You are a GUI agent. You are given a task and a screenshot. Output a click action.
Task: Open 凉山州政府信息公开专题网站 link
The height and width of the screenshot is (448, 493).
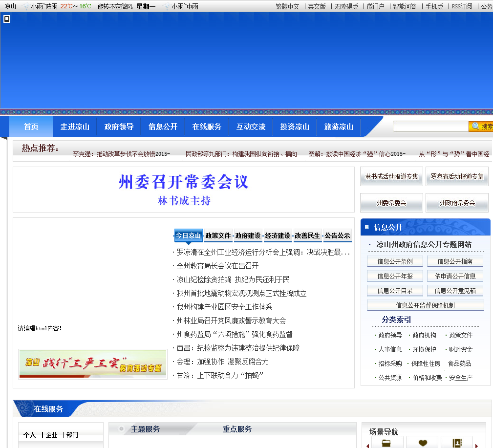point(424,244)
